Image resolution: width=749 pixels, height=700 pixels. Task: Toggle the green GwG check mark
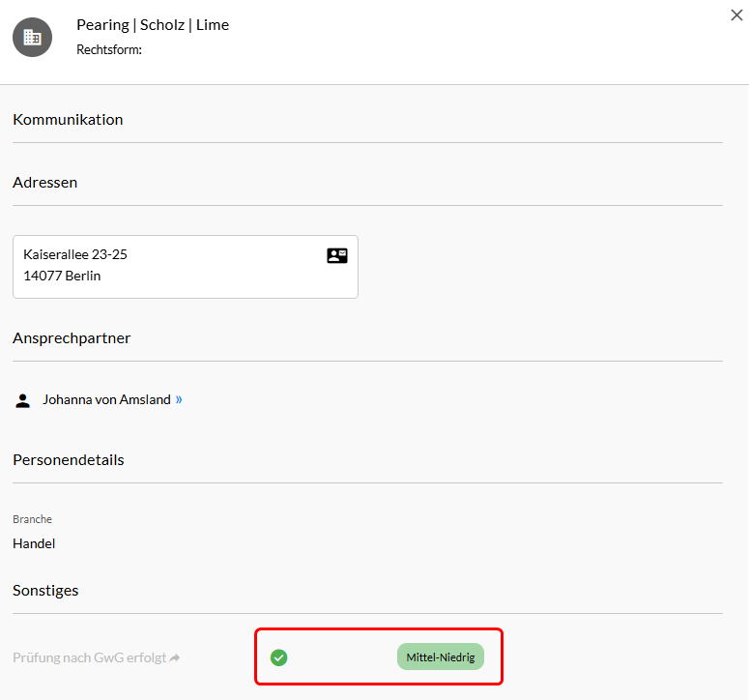pyautogui.click(x=278, y=657)
